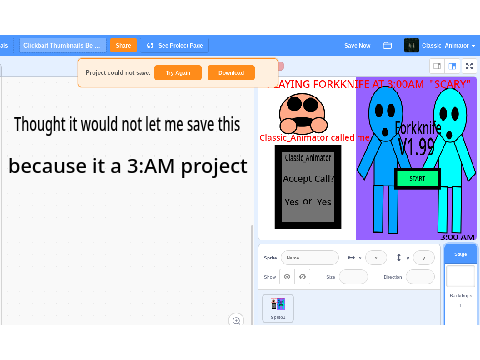
Task: Click the "Thought it would not let me save this" text
Action: click(127, 124)
